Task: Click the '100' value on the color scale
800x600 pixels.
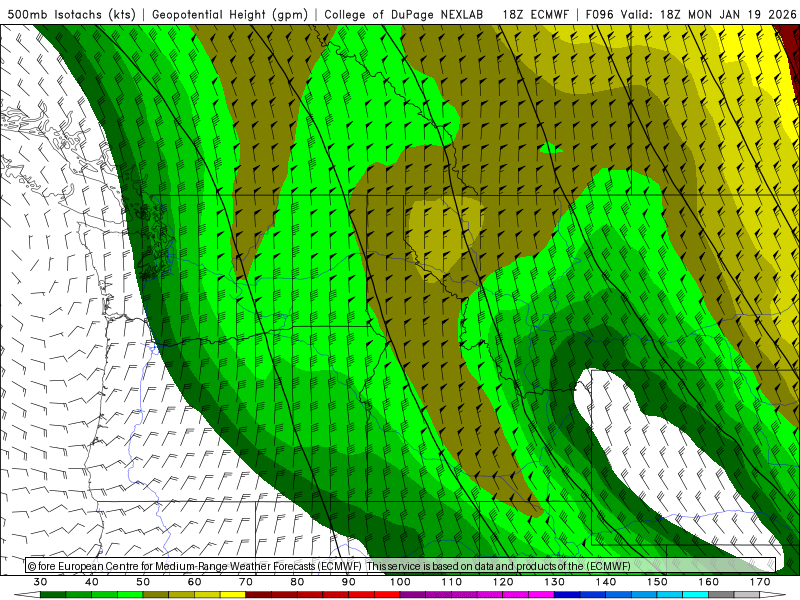Action: (x=401, y=582)
